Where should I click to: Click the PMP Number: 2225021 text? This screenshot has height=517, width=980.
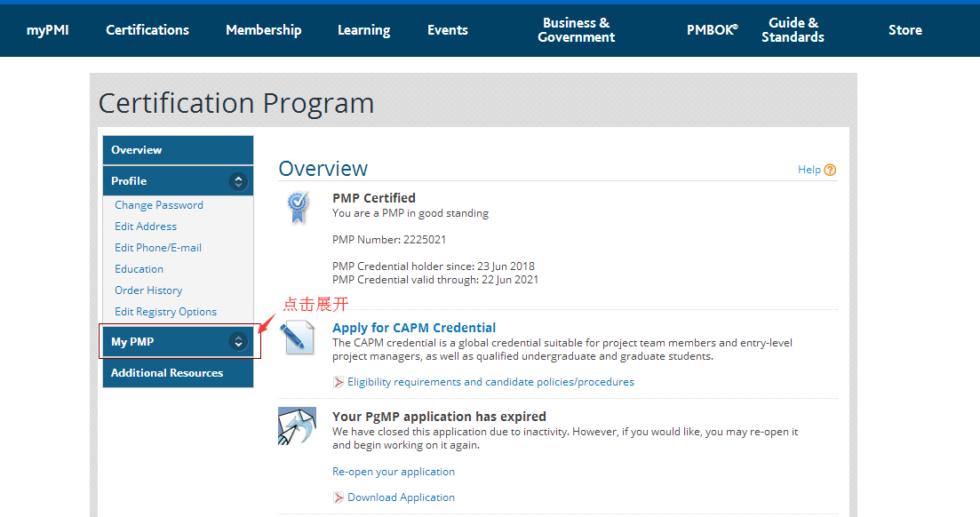389,240
